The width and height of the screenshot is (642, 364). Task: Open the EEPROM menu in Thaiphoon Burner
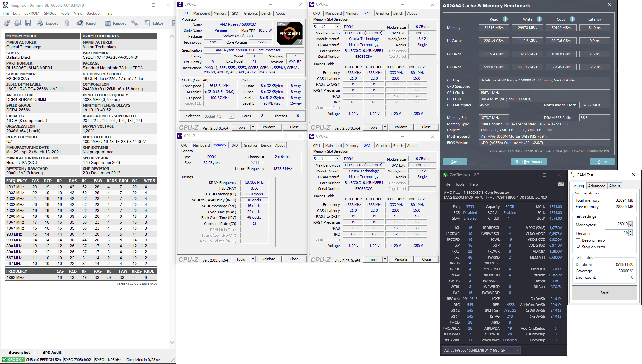pyautogui.click(x=32, y=13)
